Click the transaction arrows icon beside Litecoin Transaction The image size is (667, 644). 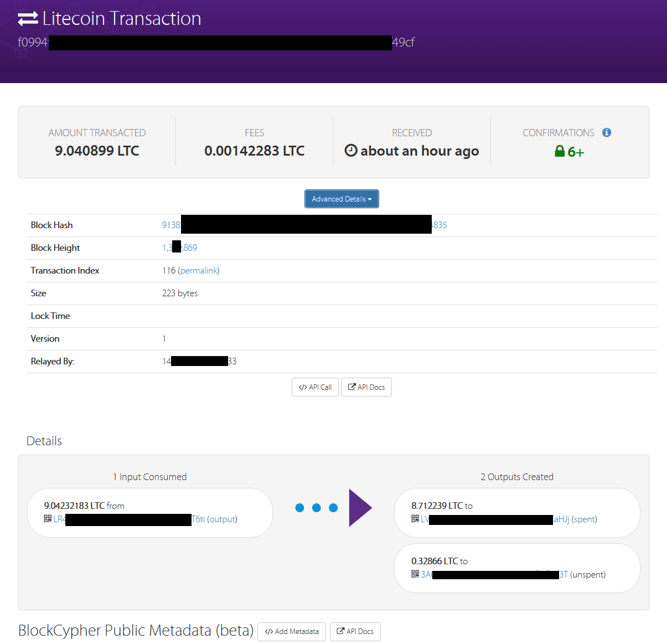[28, 19]
